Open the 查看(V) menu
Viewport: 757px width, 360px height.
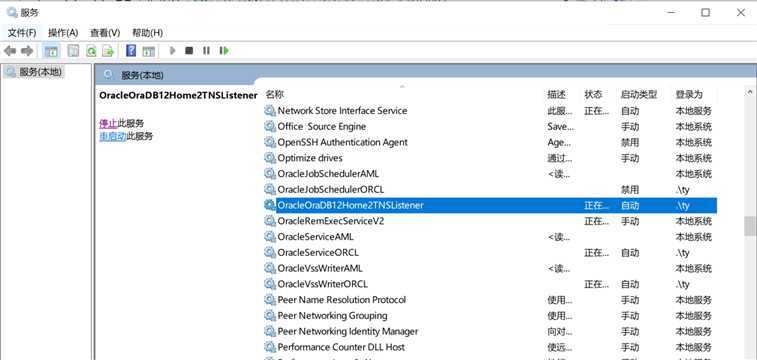pyautogui.click(x=105, y=33)
